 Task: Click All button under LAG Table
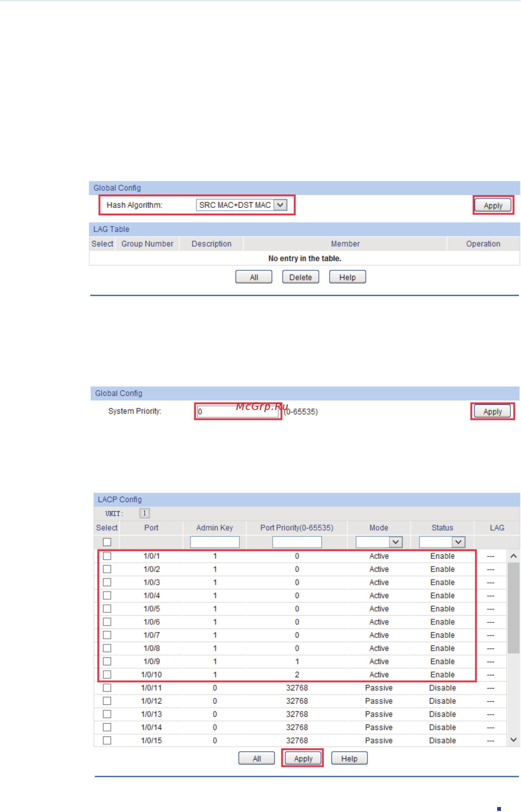click(x=254, y=277)
